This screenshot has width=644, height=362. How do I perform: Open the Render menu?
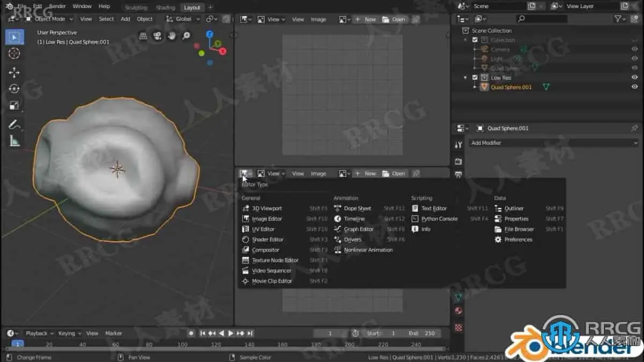coord(57,6)
